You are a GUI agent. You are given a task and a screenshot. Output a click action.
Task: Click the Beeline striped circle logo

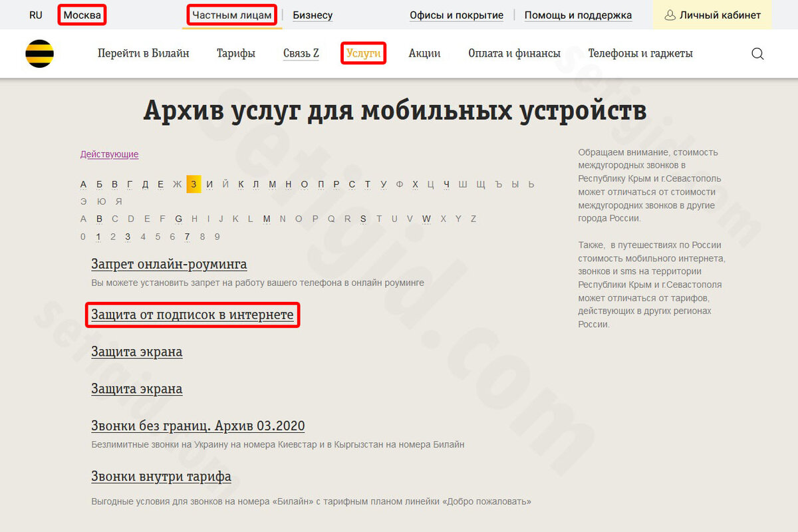point(40,54)
